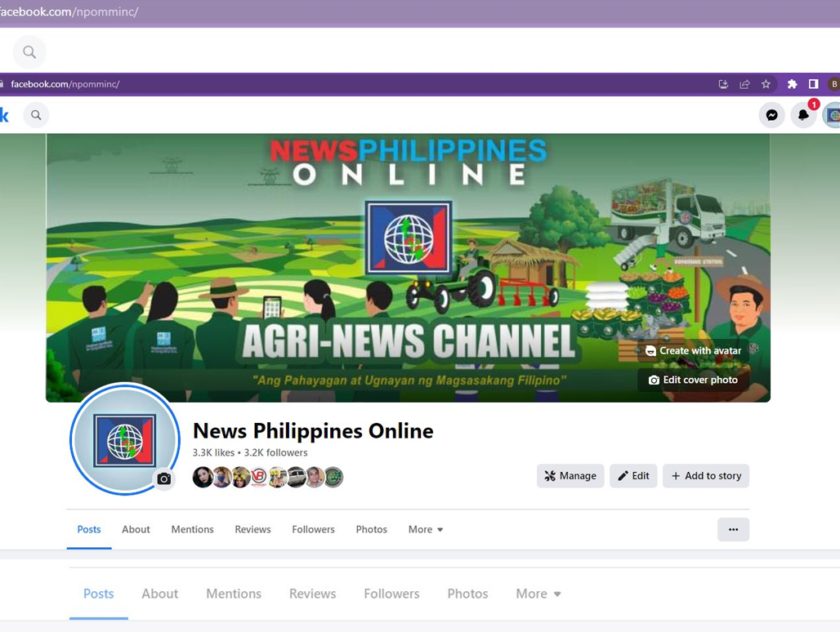Select the Photos tab
840x632 pixels.
(x=371, y=529)
